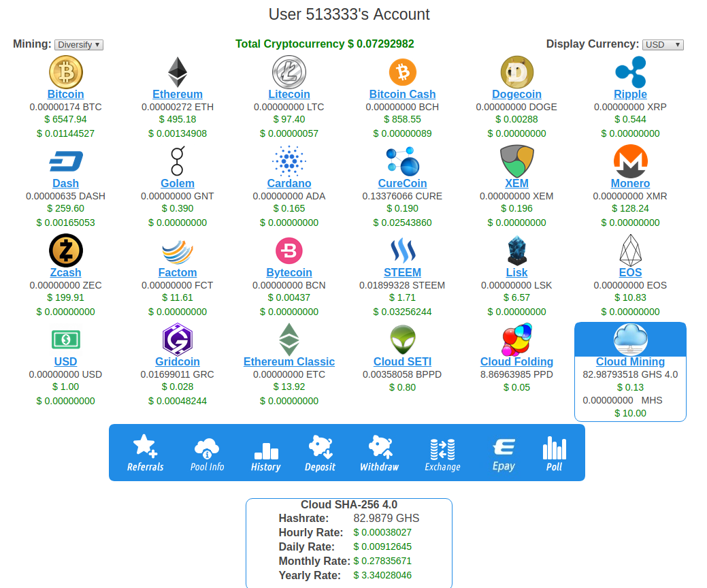Click the STEEM waves icon
The height and width of the screenshot is (588, 707).
403,250
